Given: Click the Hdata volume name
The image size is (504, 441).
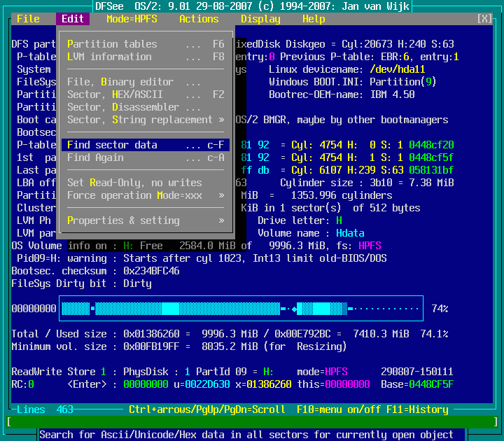Looking at the screenshot, I should (350, 233).
